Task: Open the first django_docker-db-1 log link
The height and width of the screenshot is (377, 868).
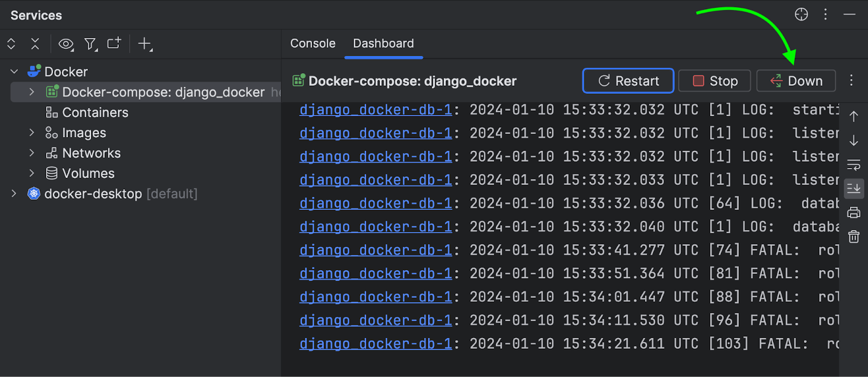Action: tap(375, 110)
